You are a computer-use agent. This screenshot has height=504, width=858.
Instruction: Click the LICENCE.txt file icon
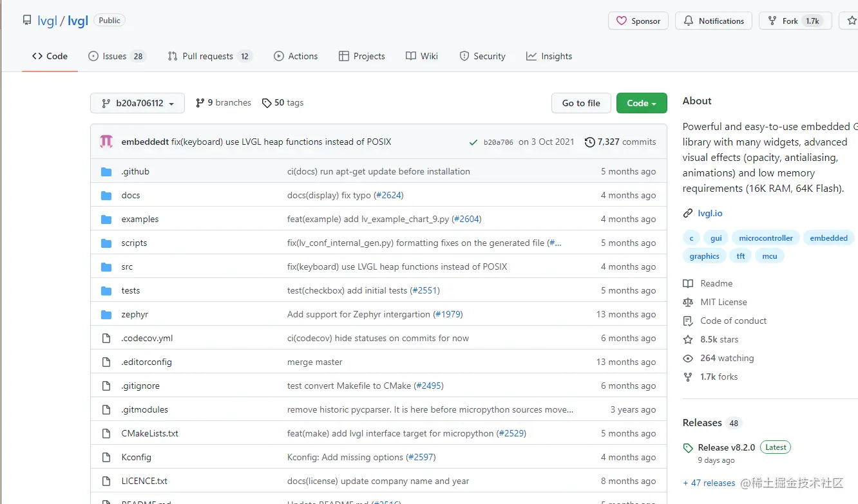click(106, 481)
